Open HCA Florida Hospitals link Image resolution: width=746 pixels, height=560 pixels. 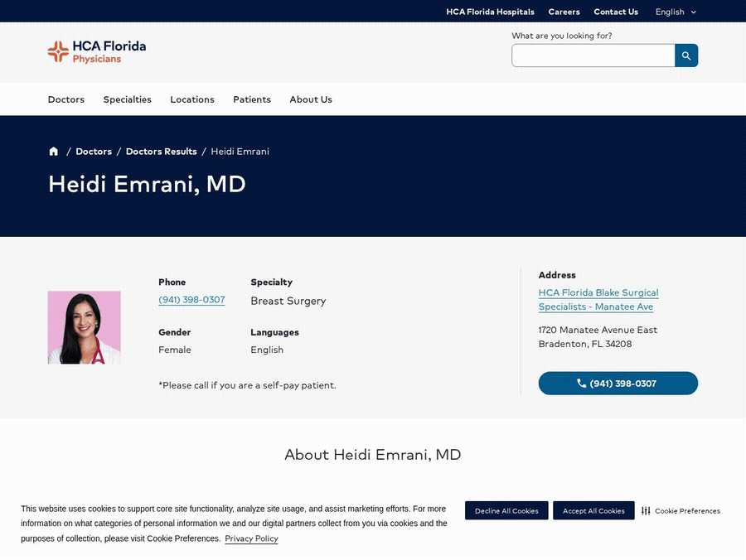pyautogui.click(x=490, y=12)
